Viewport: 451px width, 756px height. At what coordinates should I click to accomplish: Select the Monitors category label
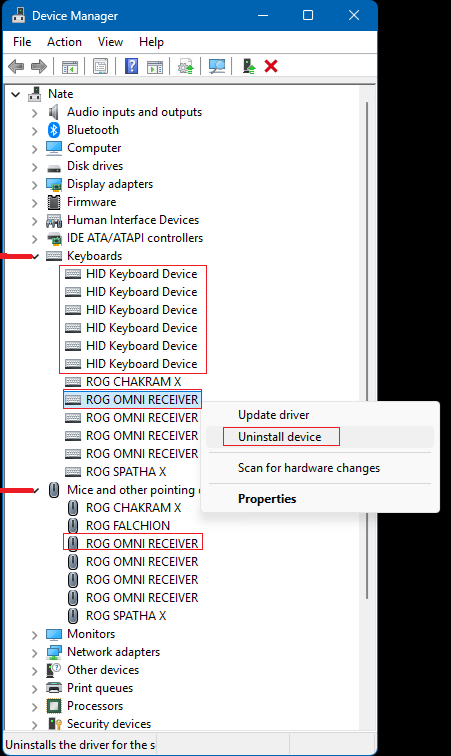tap(91, 634)
